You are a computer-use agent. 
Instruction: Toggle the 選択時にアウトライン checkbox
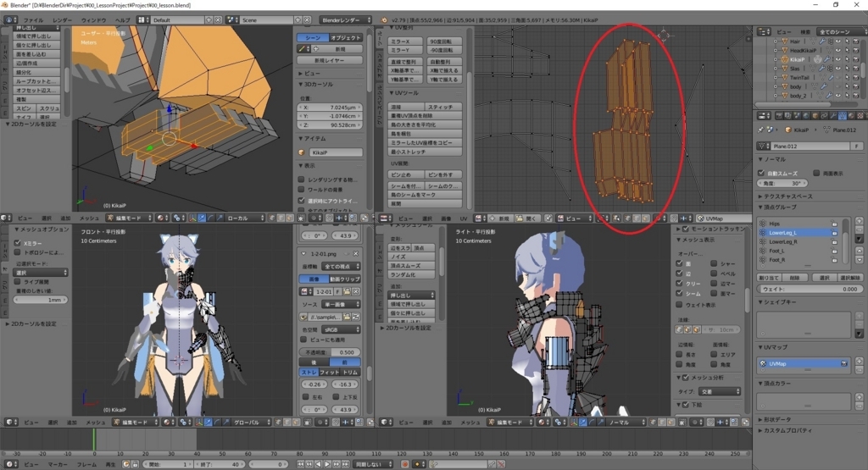pos(302,200)
